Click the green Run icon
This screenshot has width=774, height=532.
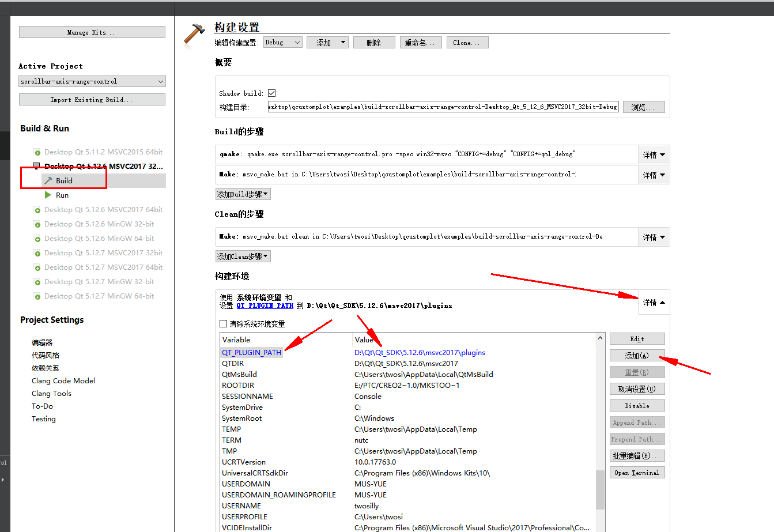pos(47,195)
